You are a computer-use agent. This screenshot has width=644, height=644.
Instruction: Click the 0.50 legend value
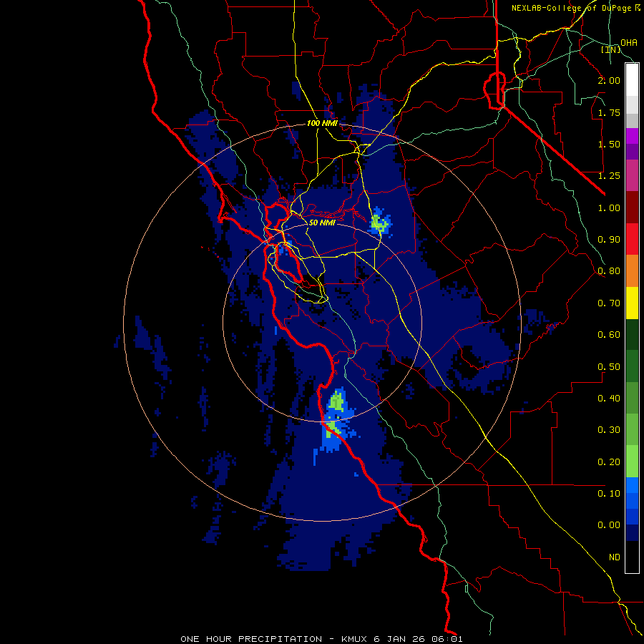tap(609, 367)
